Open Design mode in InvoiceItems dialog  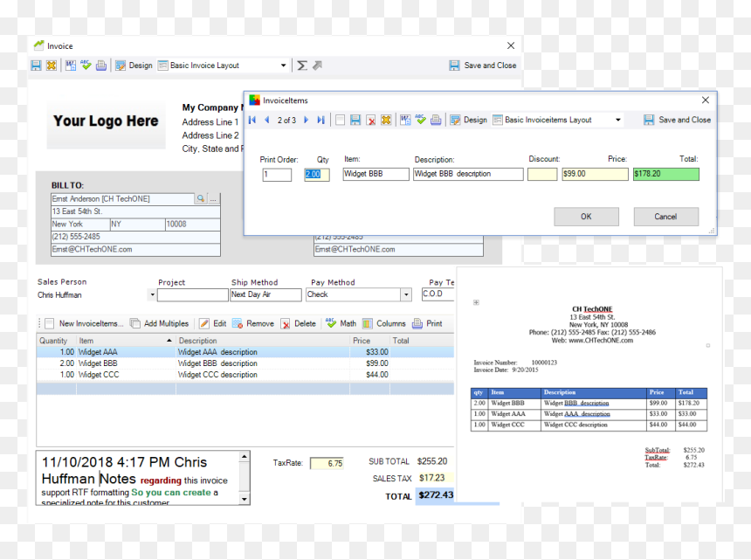point(469,120)
